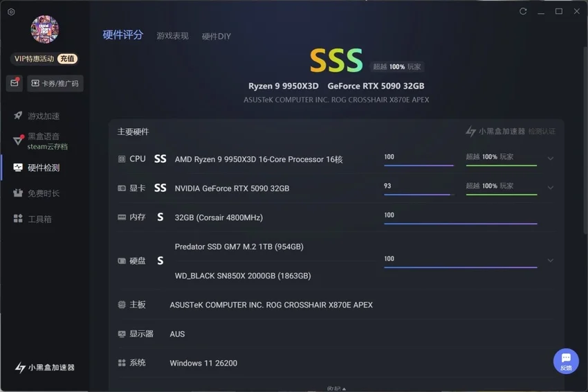This screenshot has width=588, height=392.
Task: Click the gift icon for 免费时长
Action: (x=17, y=193)
